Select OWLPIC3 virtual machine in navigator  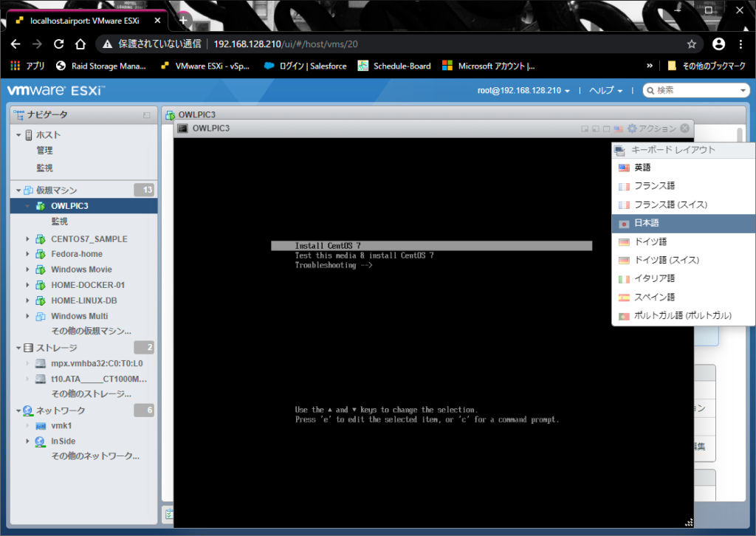[x=84, y=206]
